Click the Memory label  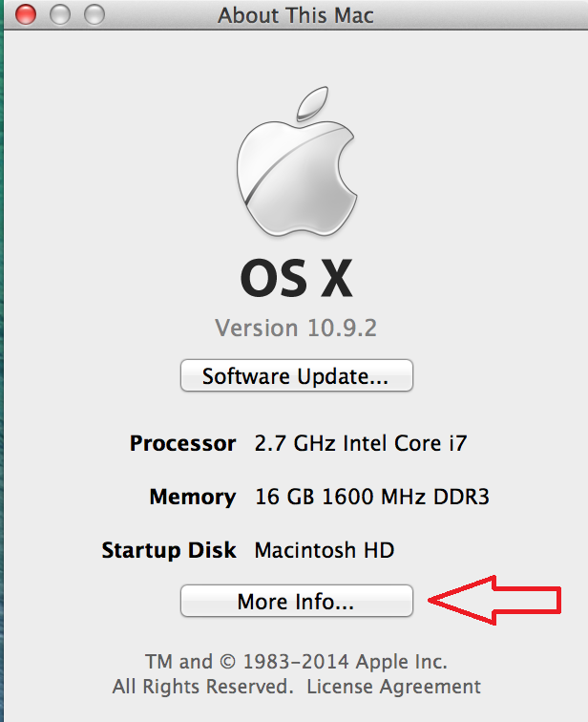pos(193,497)
